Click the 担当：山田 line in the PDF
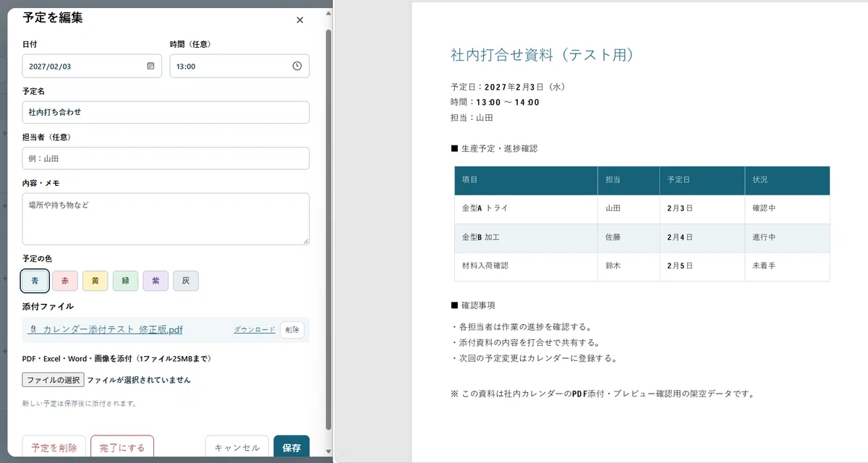 point(472,117)
